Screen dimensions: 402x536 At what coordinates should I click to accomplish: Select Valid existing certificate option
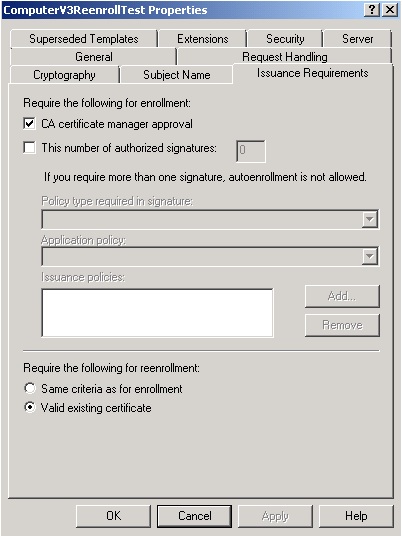30,407
